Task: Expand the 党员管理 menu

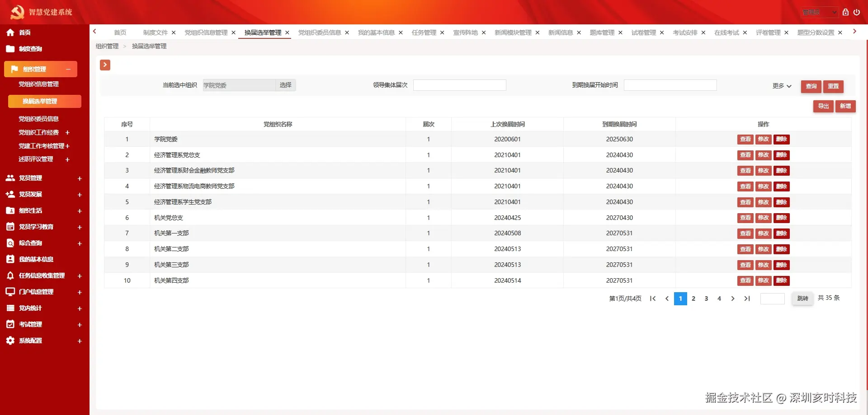Action: click(80, 178)
